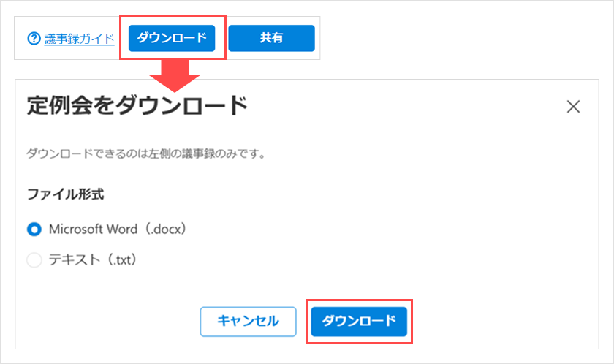
Task: Click the テキスト option label text
Action: pos(74,260)
